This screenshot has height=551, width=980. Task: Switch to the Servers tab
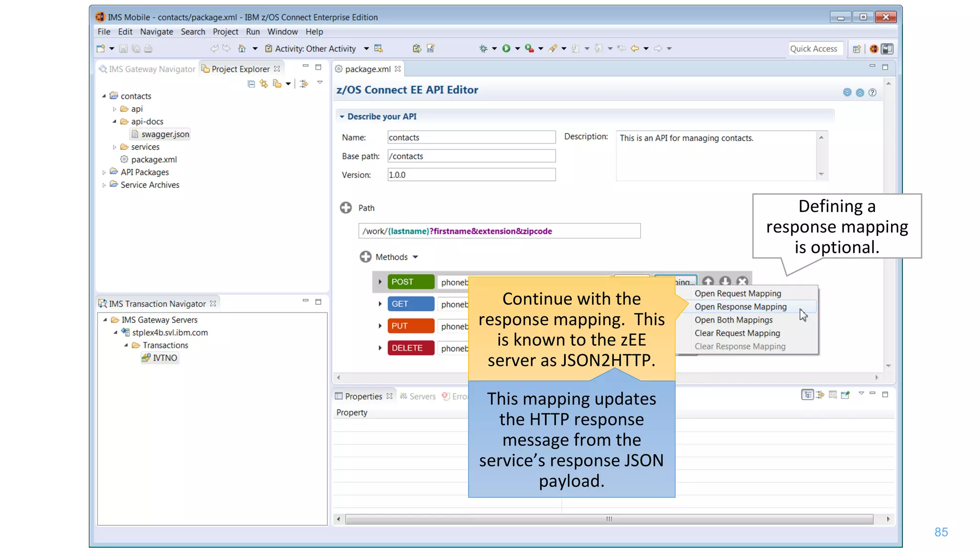418,396
